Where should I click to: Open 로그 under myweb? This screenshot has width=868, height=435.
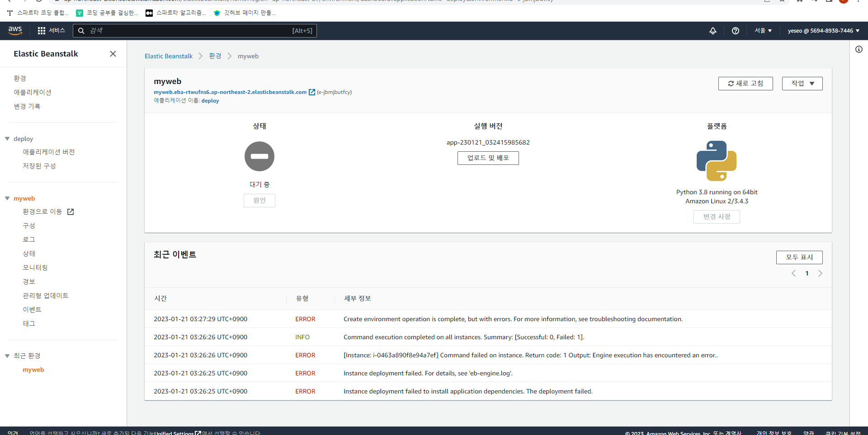click(29, 239)
